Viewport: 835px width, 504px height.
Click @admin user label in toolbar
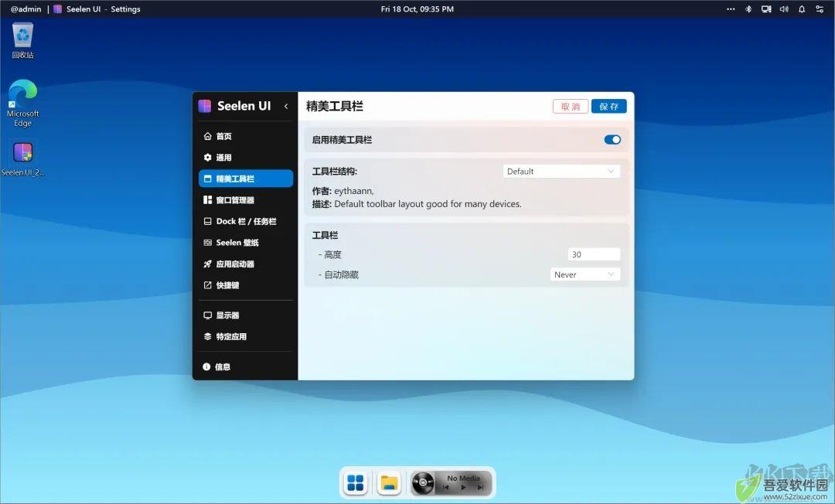click(26, 9)
